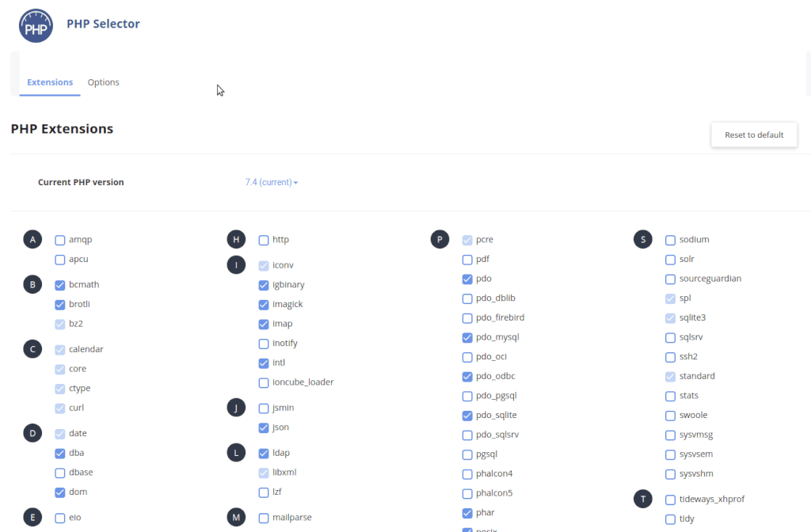Click the letter M section badge
This screenshot has height=532, width=811.
click(x=236, y=516)
